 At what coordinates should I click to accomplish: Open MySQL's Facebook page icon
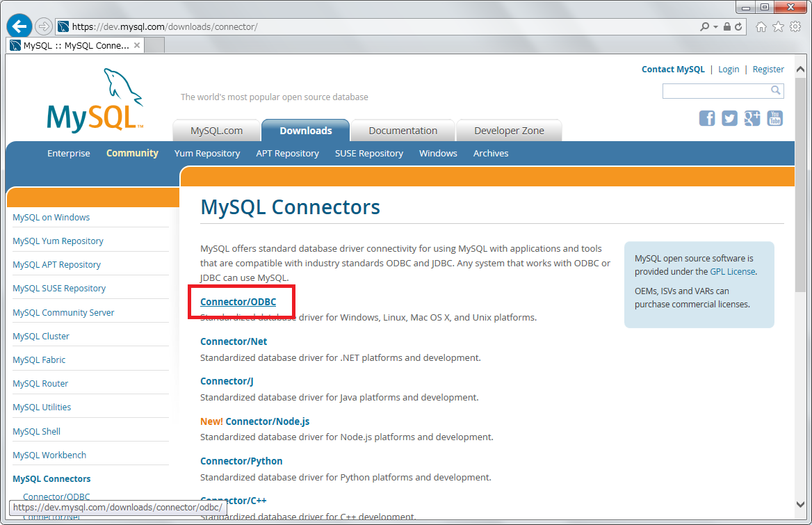[707, 118]
